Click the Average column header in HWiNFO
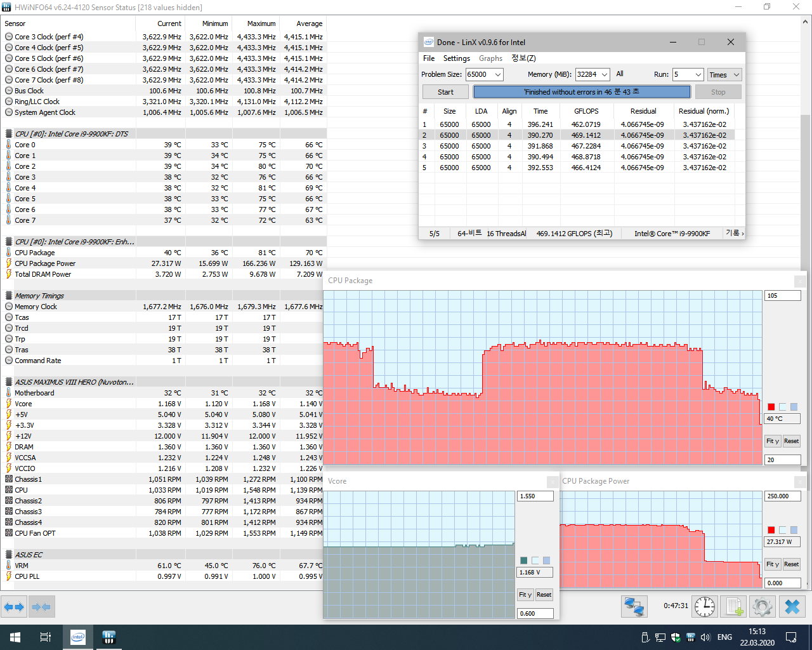The image size is (812, 650). pos(303,23)
